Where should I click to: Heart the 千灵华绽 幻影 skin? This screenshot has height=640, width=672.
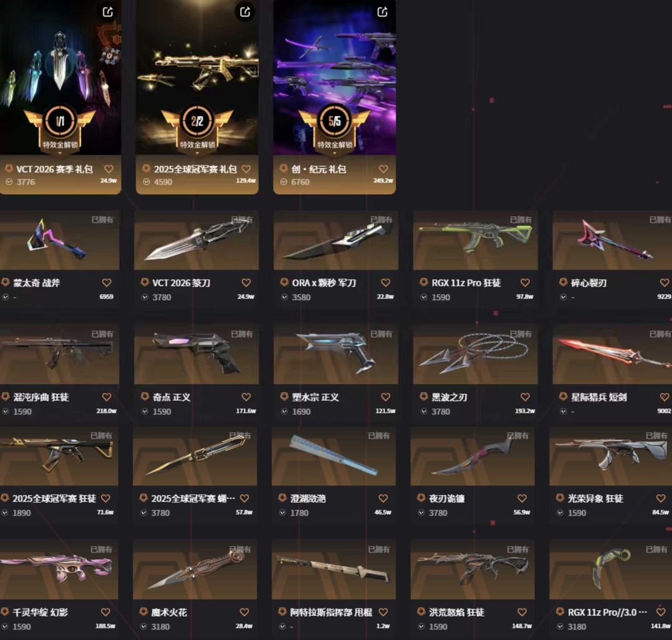[x=105, y=612]
